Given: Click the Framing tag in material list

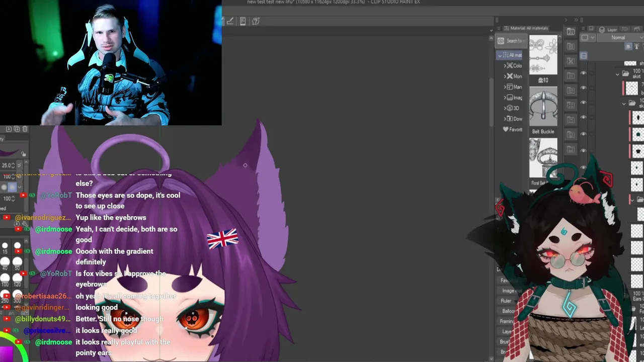Looking at the screenshot, I should [506, 321].
